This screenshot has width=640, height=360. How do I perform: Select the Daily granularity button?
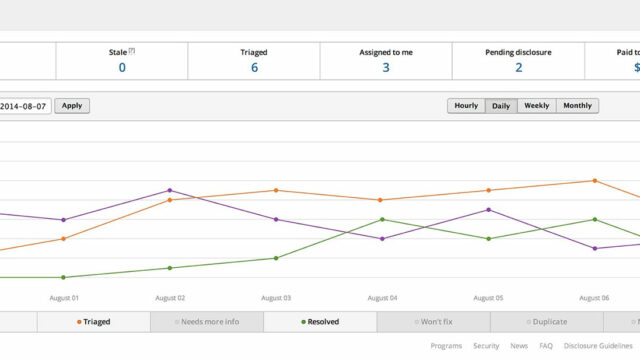(501, 106)
